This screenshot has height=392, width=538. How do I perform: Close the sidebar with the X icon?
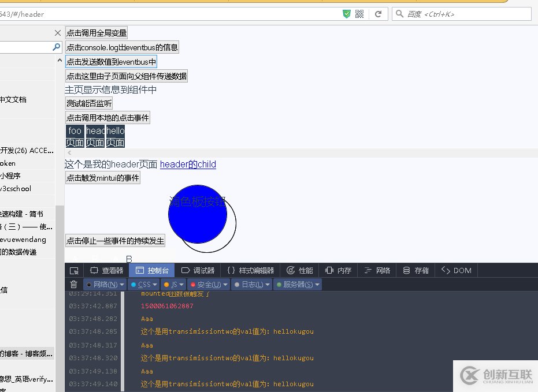coord(58,33)
